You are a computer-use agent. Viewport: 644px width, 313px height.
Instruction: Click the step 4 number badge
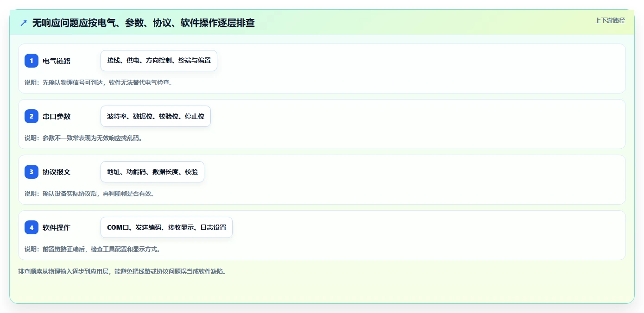coord(32,227)
